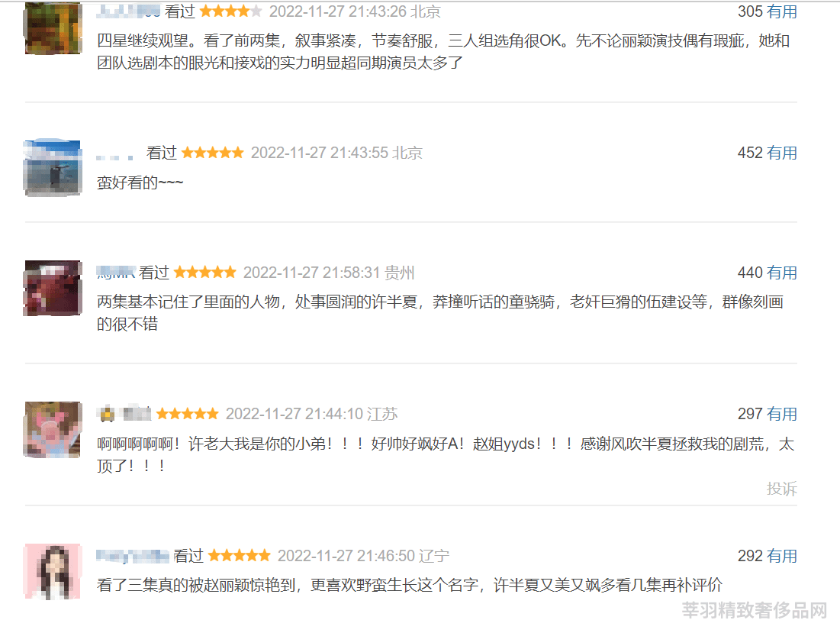Screen dimensions: 840x620
Task: Mark the 452-vote review as 有用
Action: tap(781, 153)
